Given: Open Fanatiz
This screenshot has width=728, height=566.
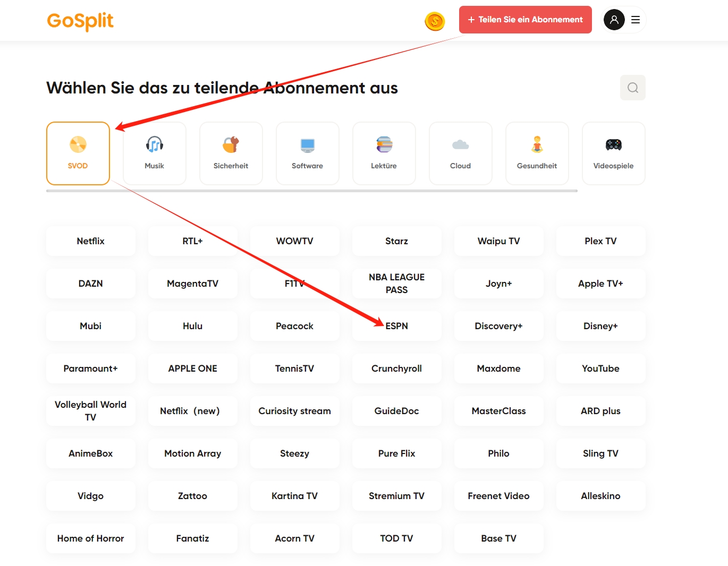Looking at the screenshot, I should click(x=193, y=538).
